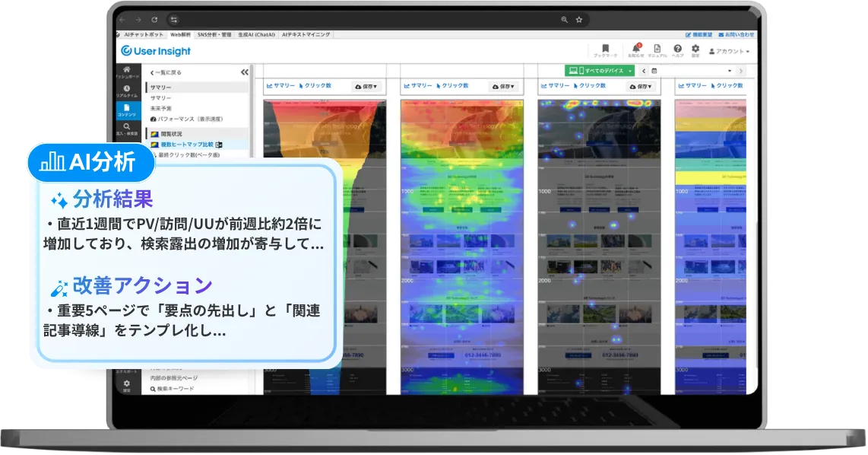Open the マニュアル manual icon

click(x=657, y=47)
